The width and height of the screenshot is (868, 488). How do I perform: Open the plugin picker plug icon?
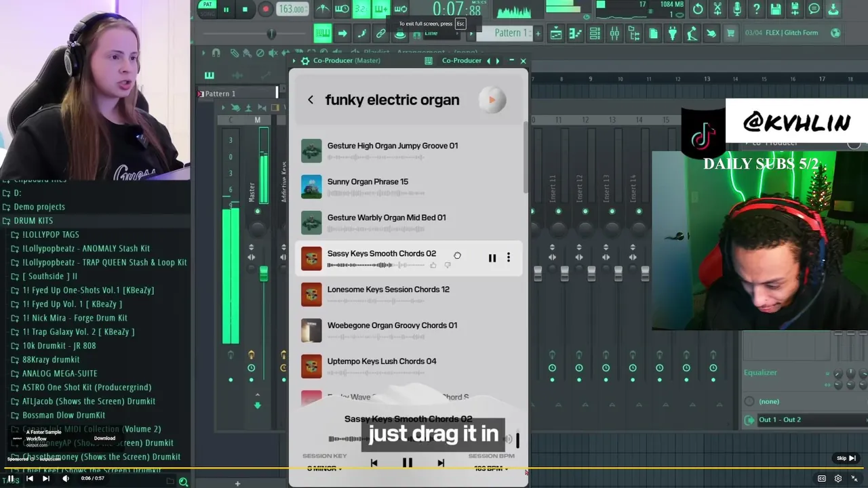(x=673, y=33)
